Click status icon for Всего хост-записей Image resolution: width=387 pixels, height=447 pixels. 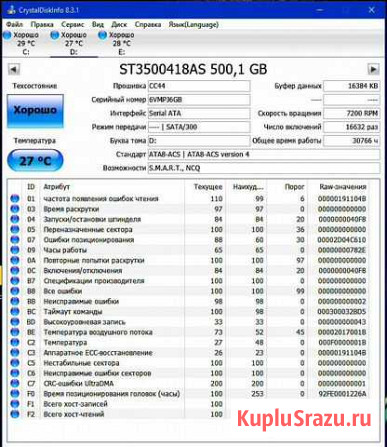15,404
